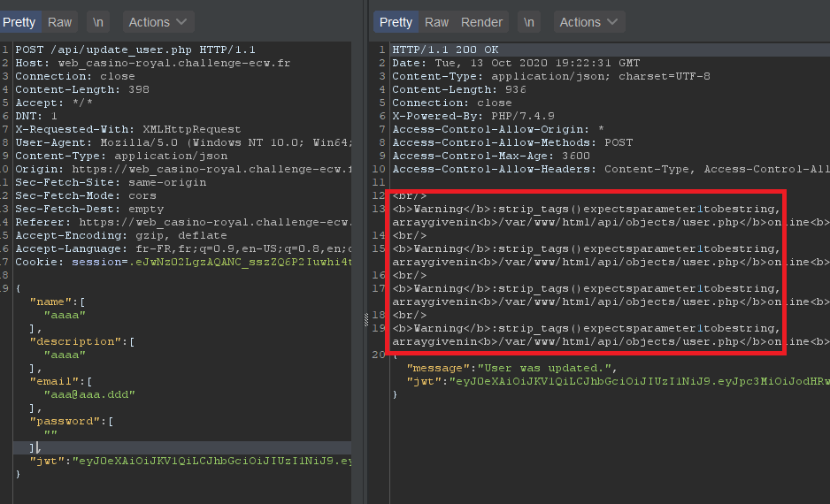Click the Sec-Fetch-Site: same-origin header

point(111,182)
